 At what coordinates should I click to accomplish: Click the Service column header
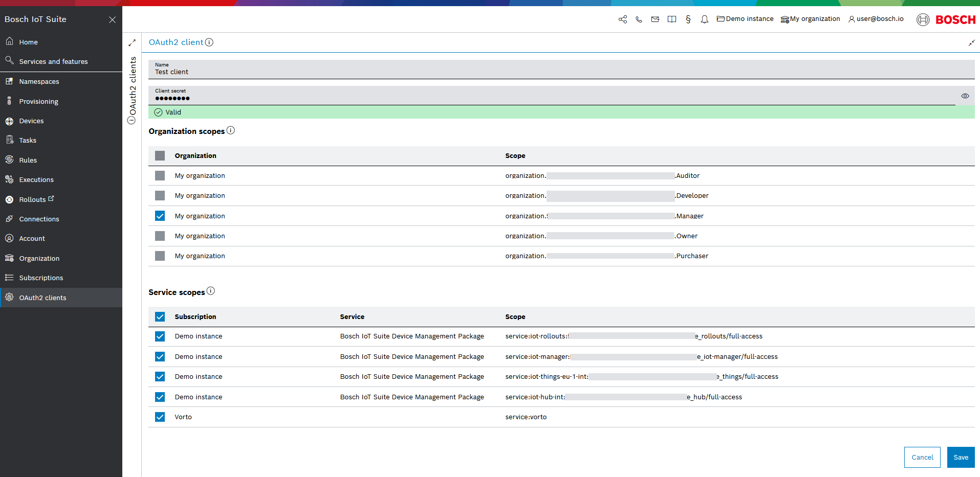[352, 317]
